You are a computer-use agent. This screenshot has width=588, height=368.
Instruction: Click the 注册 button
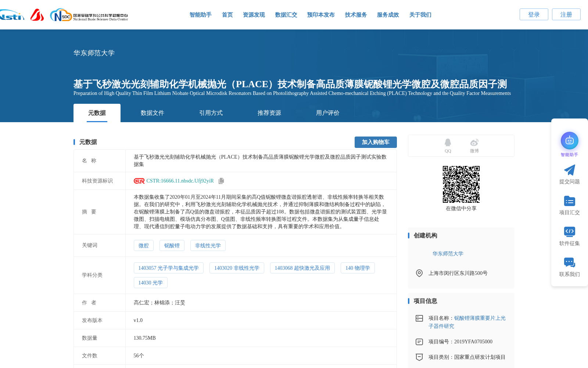coord(566,14)
